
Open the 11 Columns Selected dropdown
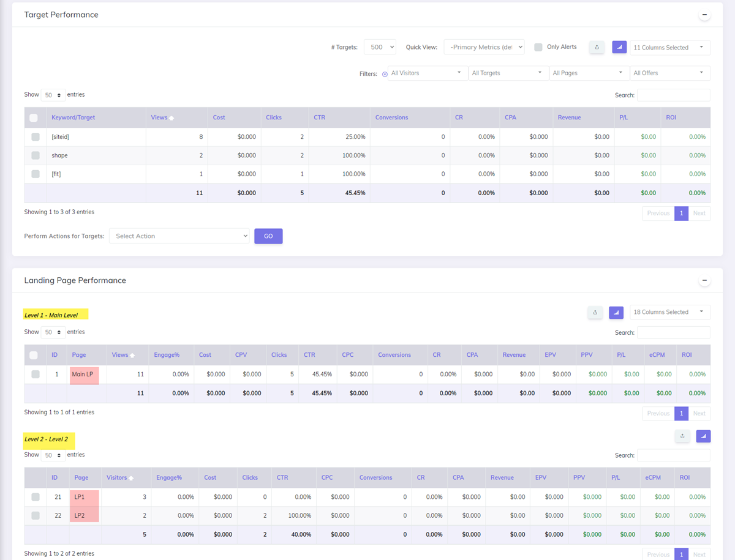point(669,47)
